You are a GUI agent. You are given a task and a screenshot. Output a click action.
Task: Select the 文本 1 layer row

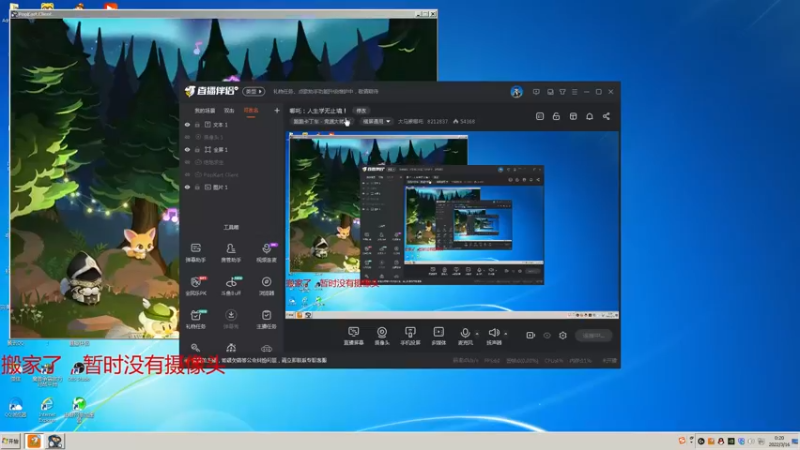tap(232, 124)
